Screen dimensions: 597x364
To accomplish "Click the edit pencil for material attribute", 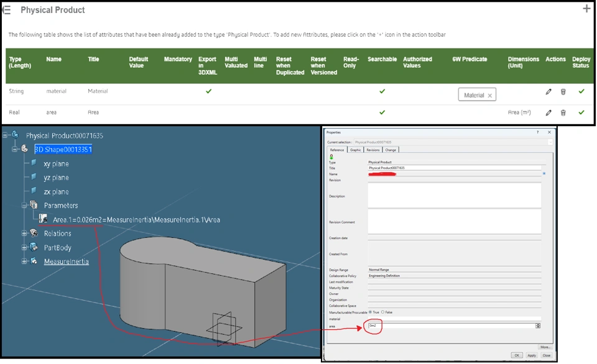I will 548,92.
